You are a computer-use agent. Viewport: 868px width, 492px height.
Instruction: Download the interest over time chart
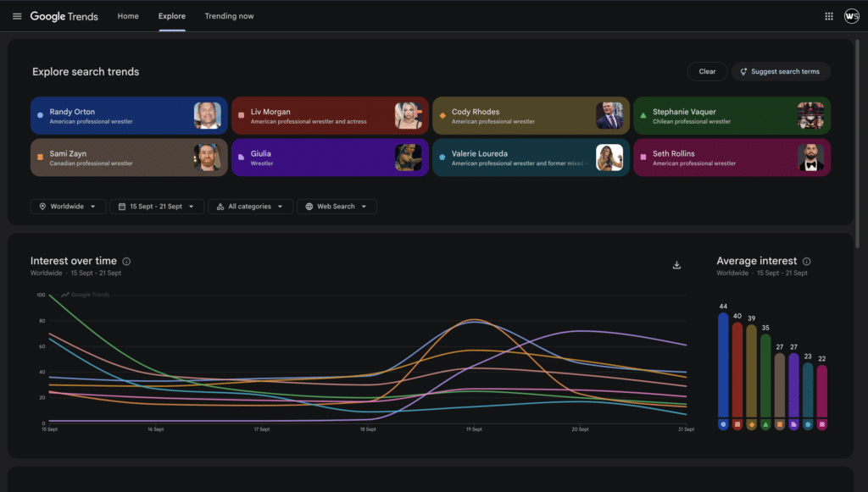(x=676, y=265)
